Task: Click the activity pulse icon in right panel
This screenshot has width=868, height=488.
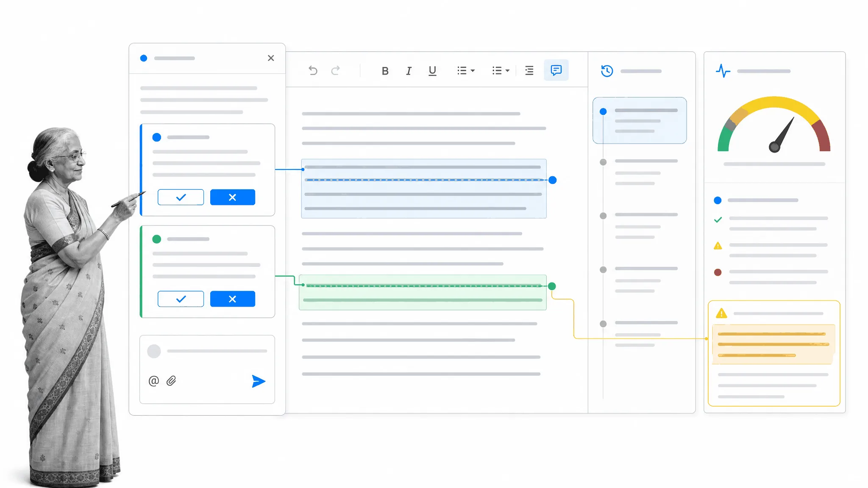Action: pos(723,71)
